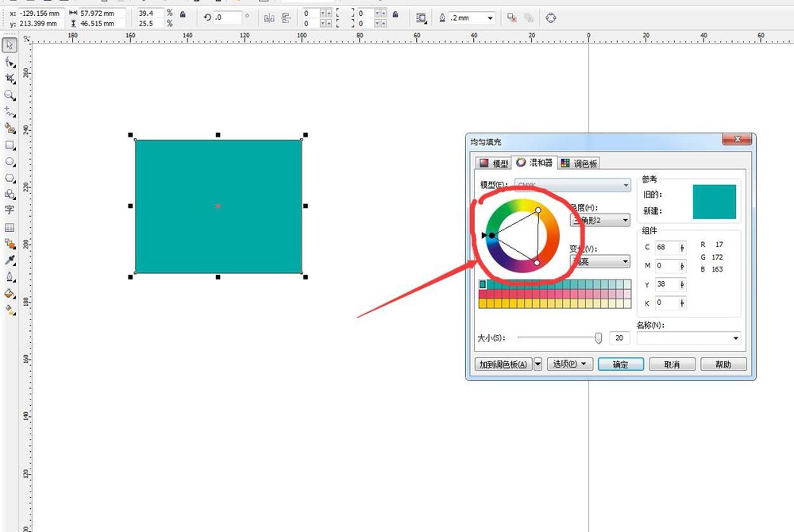Click the rotation angle field
This screenshot has width=794, height=532.
click(x=227, y=17)
